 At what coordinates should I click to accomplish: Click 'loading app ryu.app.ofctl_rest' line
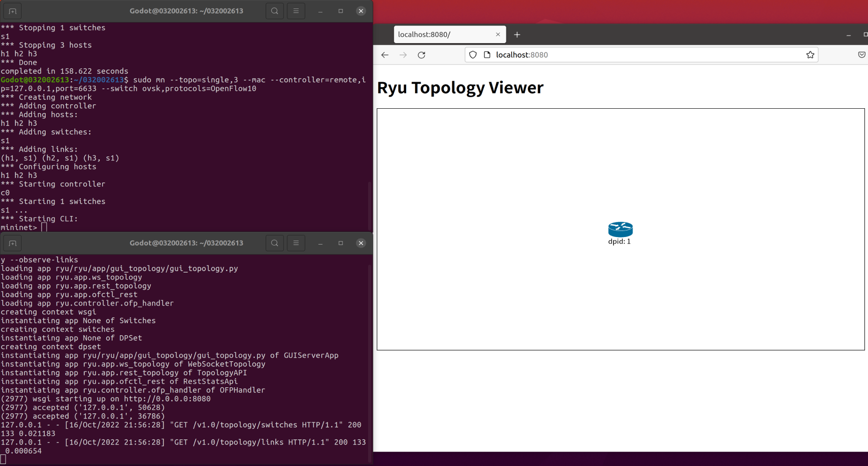point(69,295)
